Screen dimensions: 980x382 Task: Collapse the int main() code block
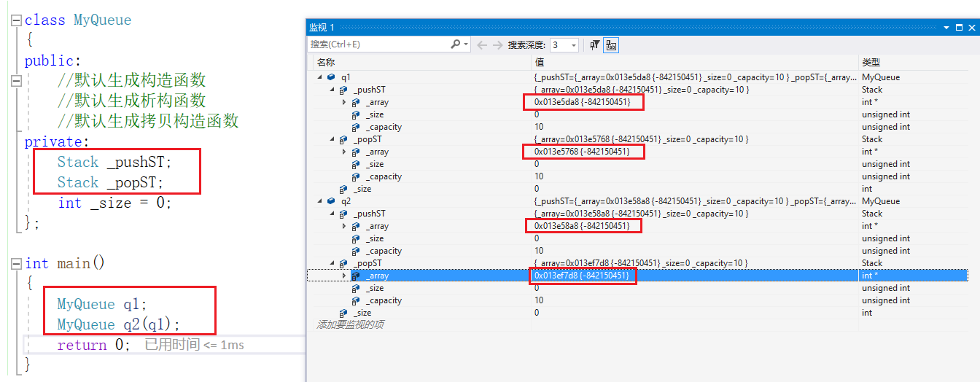tap(16, 264)
